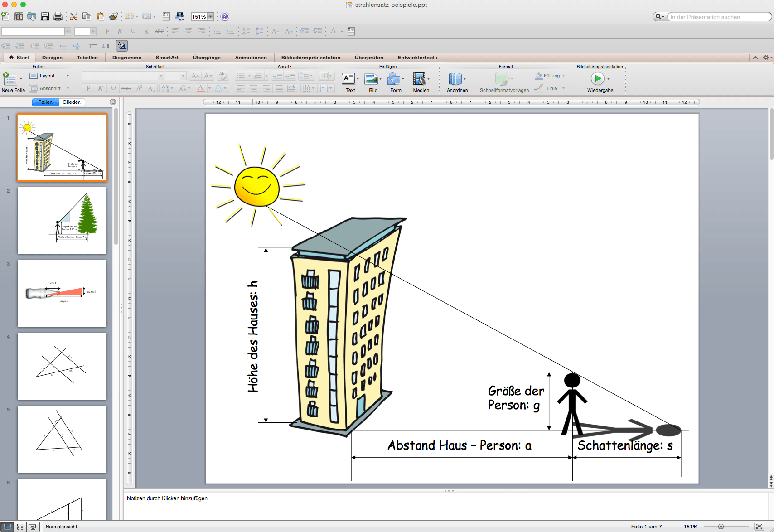This screenshot has height=532, width=774.
Task: Open the Start ribbon tab
Action: 19,58
